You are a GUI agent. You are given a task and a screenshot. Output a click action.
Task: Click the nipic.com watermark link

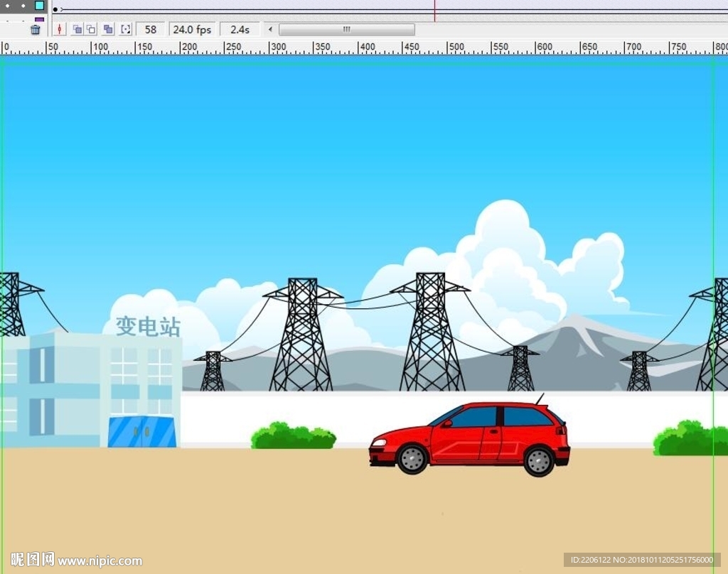pyautogui.click(x=100, y=561)
